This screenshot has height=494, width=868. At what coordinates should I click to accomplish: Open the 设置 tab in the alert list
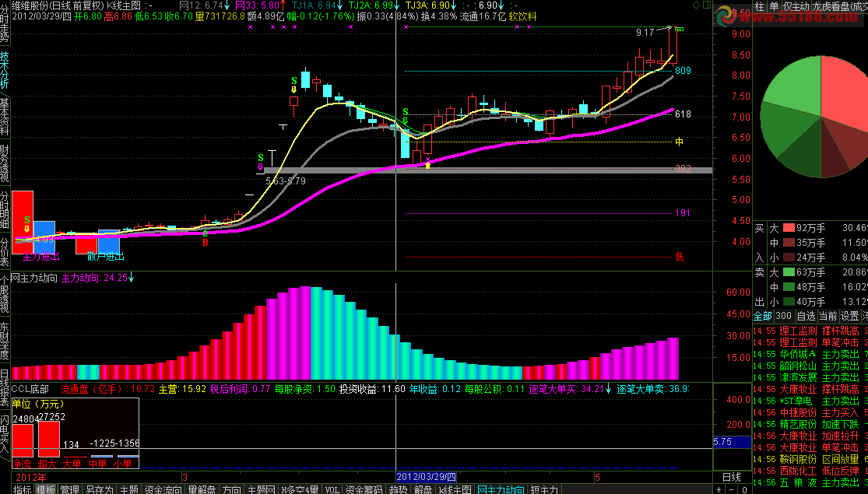coord(850,316)
